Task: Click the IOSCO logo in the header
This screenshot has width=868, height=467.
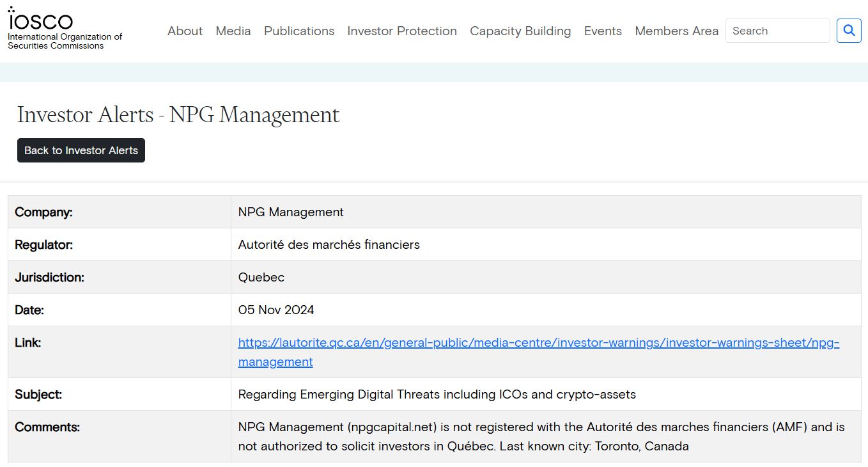Action: [40, 20]
